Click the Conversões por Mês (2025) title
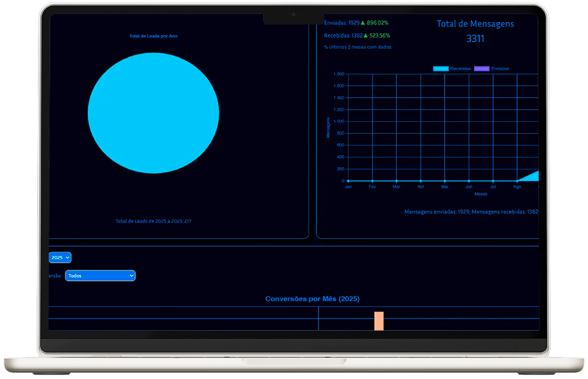Viewport: 588px width, 379px height. 312,299
